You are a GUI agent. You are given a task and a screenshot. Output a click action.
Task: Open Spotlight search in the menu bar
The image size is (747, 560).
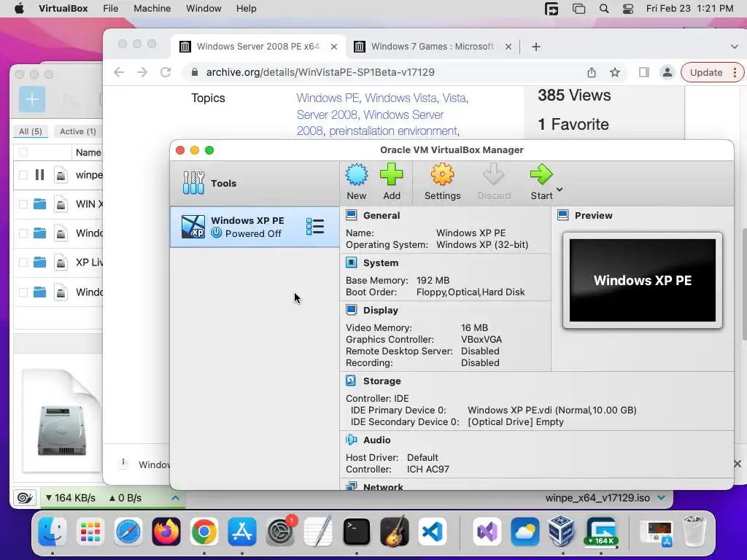point(603,9)
